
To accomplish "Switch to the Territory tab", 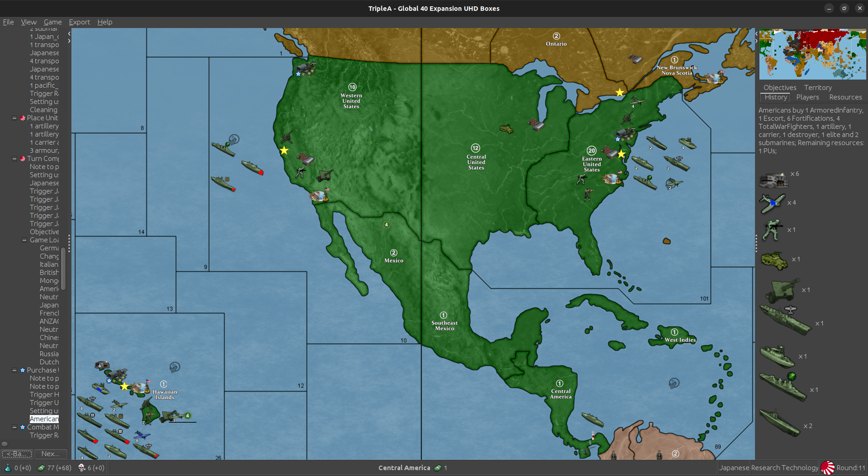I will point(818,88).
